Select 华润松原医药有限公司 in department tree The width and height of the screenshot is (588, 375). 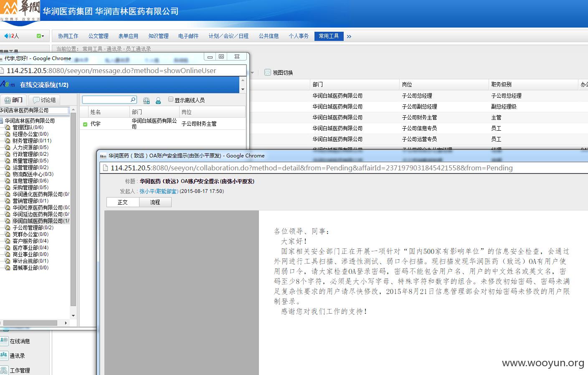41,208
